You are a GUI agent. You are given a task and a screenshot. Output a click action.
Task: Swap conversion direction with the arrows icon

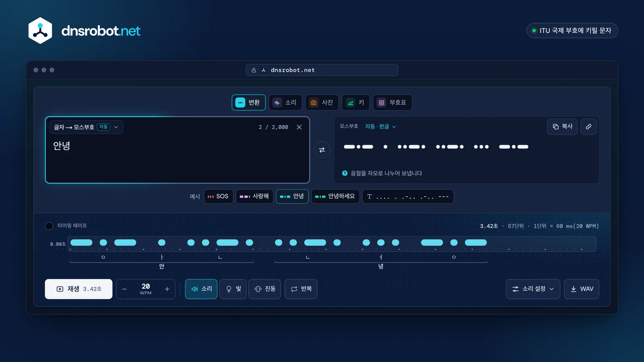point(322,150)
